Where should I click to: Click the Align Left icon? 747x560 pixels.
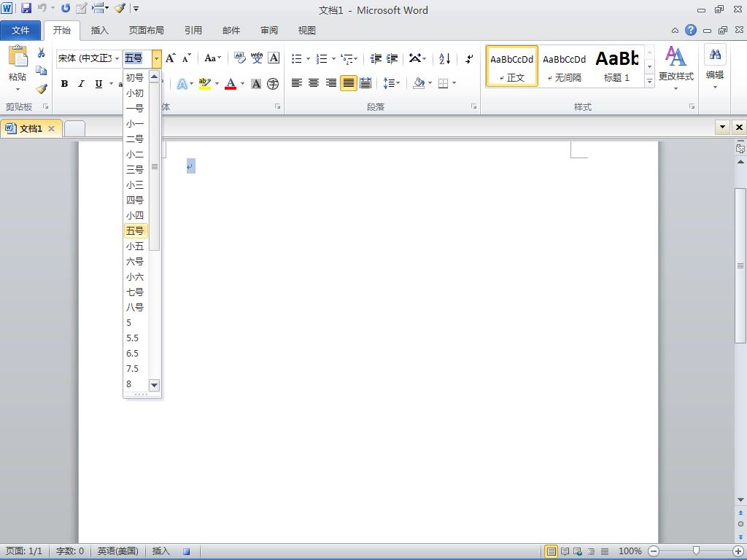pos(297,83)
